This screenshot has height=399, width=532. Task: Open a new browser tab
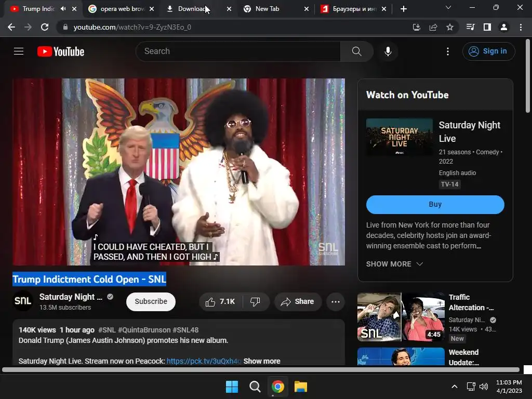point(403,9)
